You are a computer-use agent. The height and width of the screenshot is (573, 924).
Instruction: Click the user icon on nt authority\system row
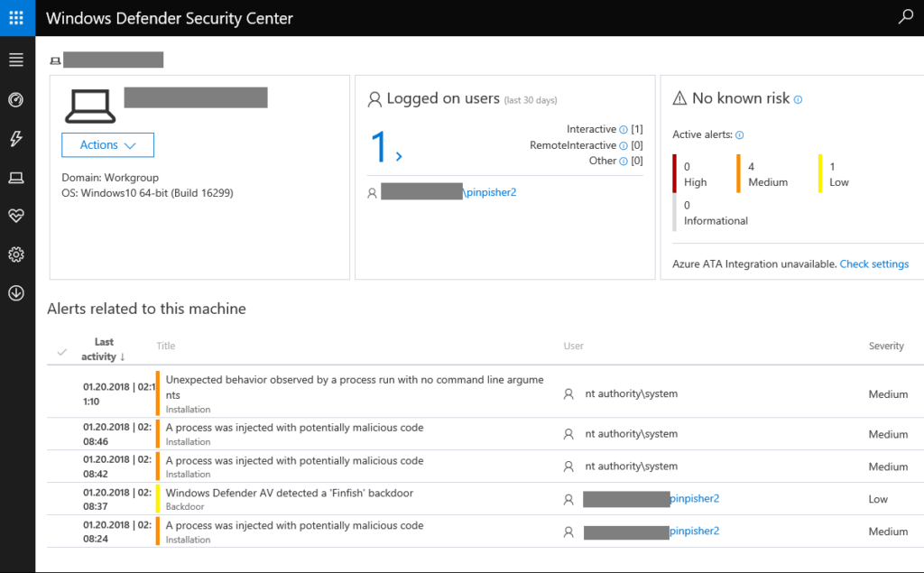(x=568, y=393)
